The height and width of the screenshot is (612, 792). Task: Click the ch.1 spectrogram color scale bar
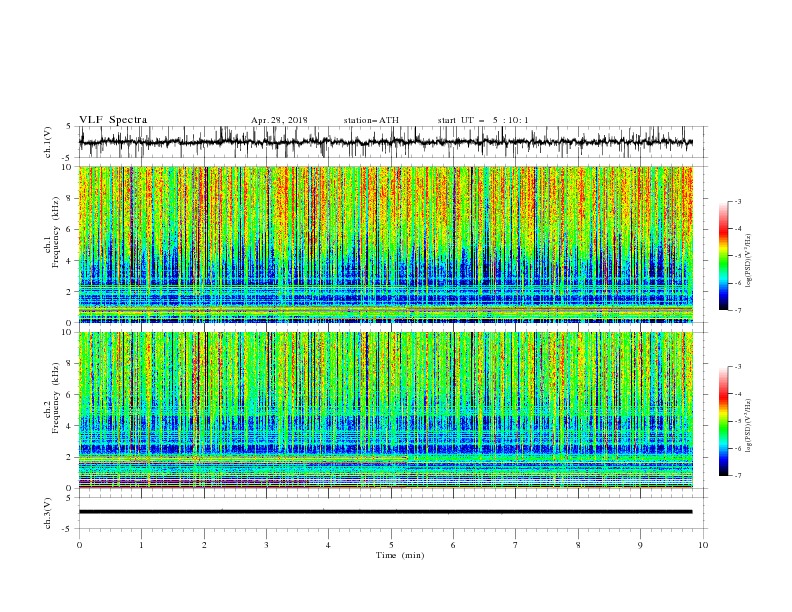pos(723,256)
